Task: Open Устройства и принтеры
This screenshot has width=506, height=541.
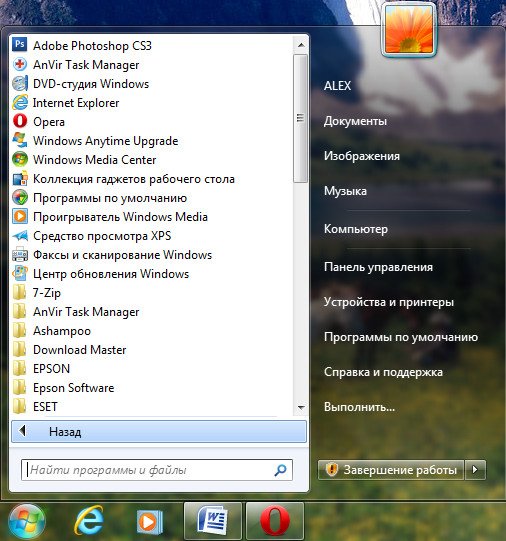Action: tap(389, 302)
